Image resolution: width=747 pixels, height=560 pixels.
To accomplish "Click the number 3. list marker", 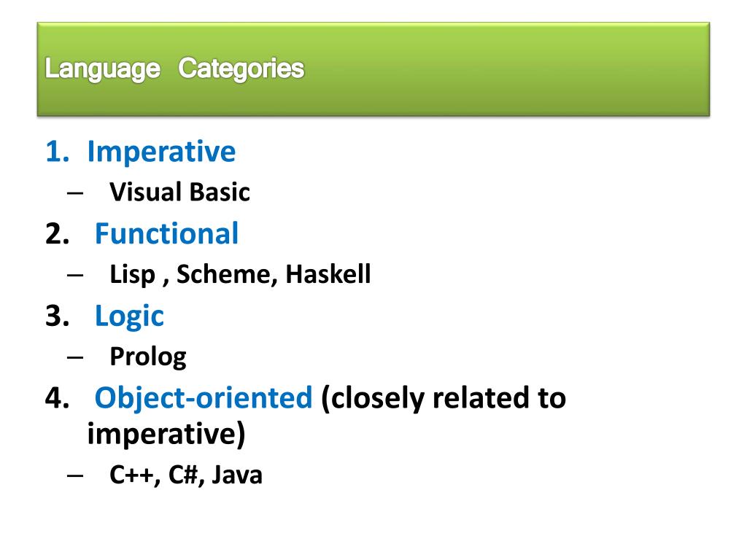I will tap(58, 316).
